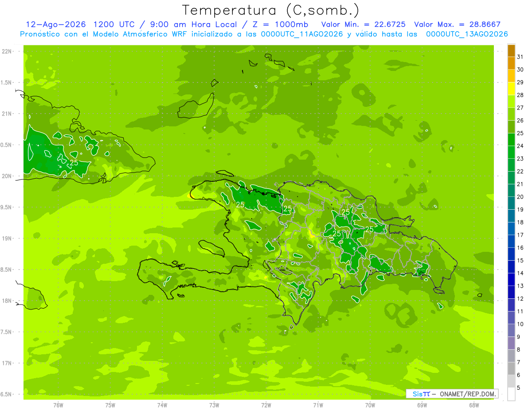
Task: Click the '22N' latitude label
Action: coord(7,51)
